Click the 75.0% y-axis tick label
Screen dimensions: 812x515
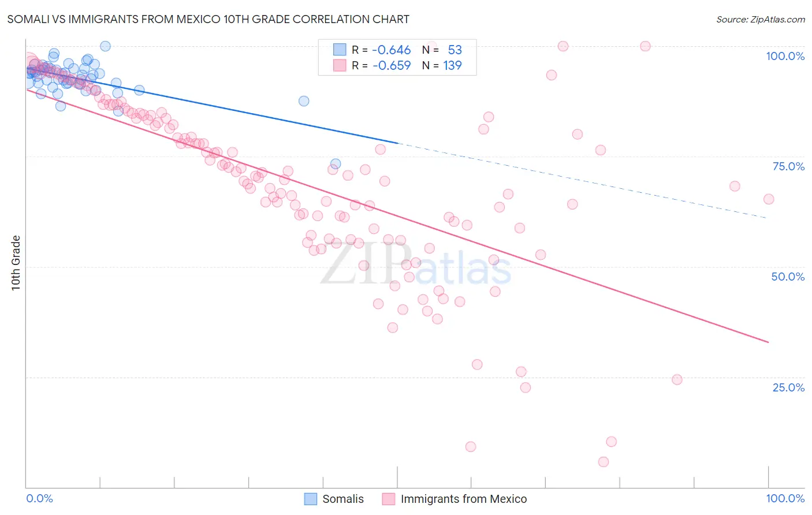coord(788,166)
